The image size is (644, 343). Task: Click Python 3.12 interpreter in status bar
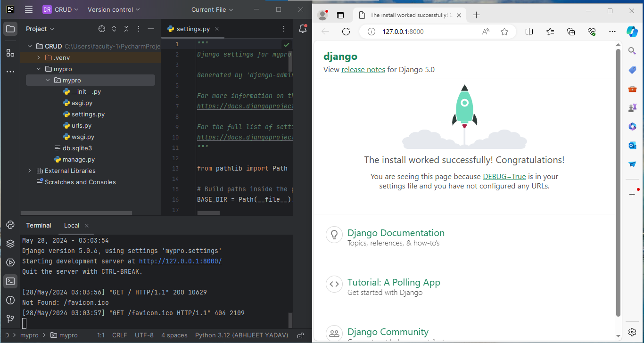[241, 335]
